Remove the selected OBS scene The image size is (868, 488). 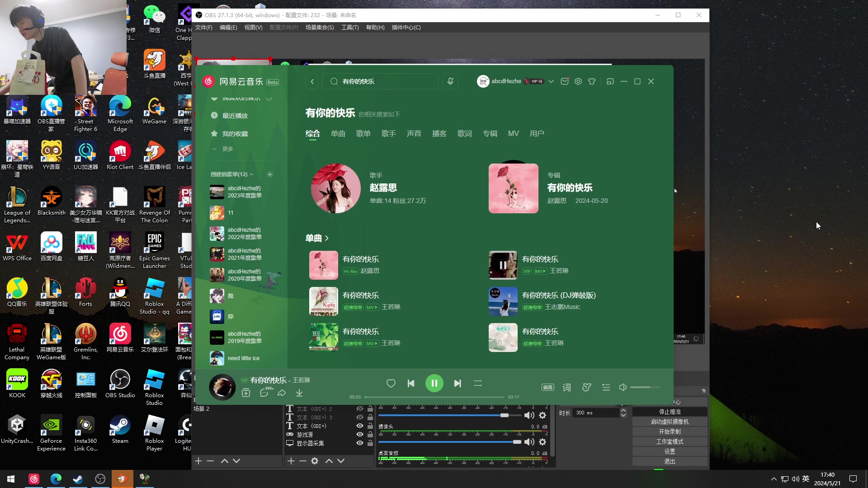[x=210, y=461]
